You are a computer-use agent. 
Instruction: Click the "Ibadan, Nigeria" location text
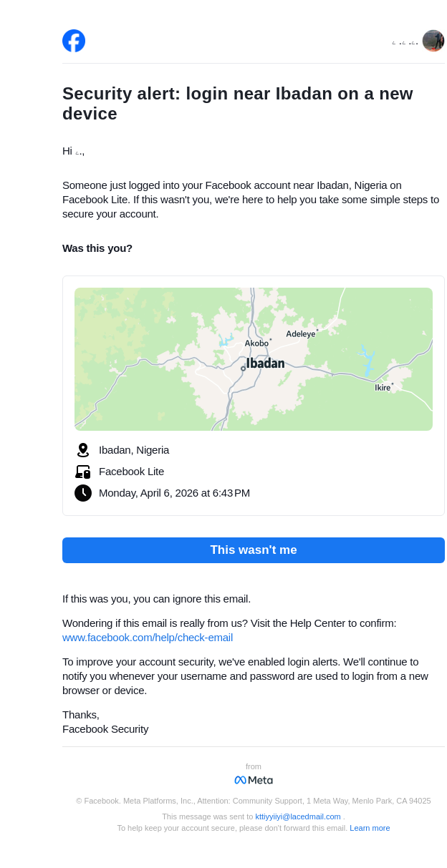pos(134,450)
